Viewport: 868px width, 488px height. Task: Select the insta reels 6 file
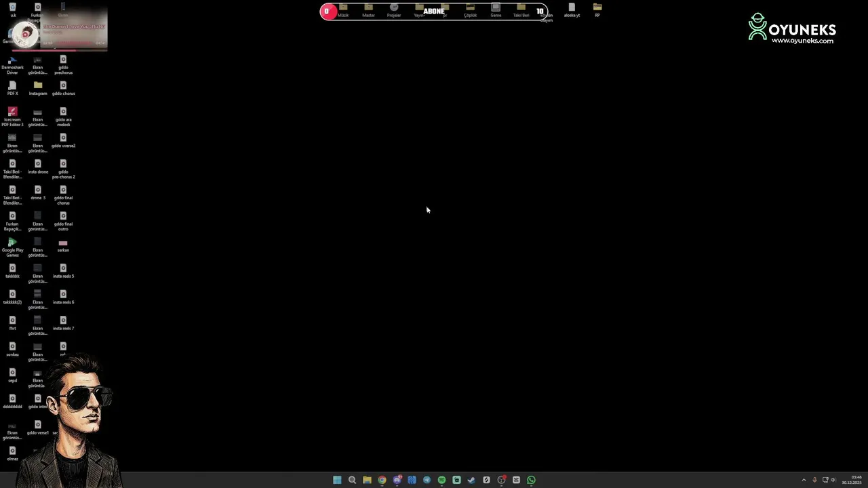click(x=63, y=297)
